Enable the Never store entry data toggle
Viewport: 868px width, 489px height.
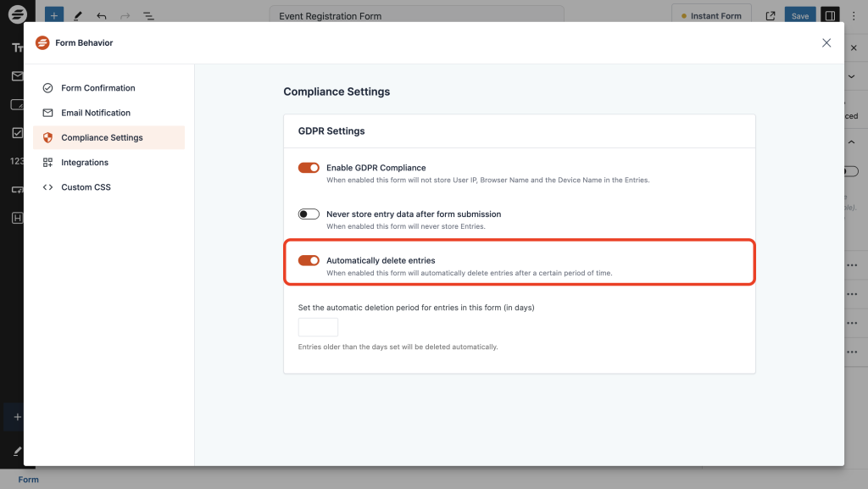point(309,214)
